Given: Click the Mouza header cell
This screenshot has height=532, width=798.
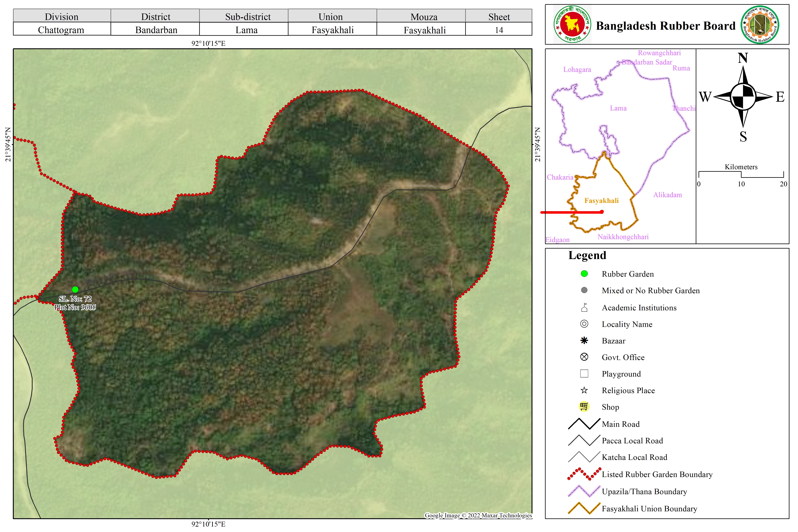Looking at the screenshot, I should 424,17.
